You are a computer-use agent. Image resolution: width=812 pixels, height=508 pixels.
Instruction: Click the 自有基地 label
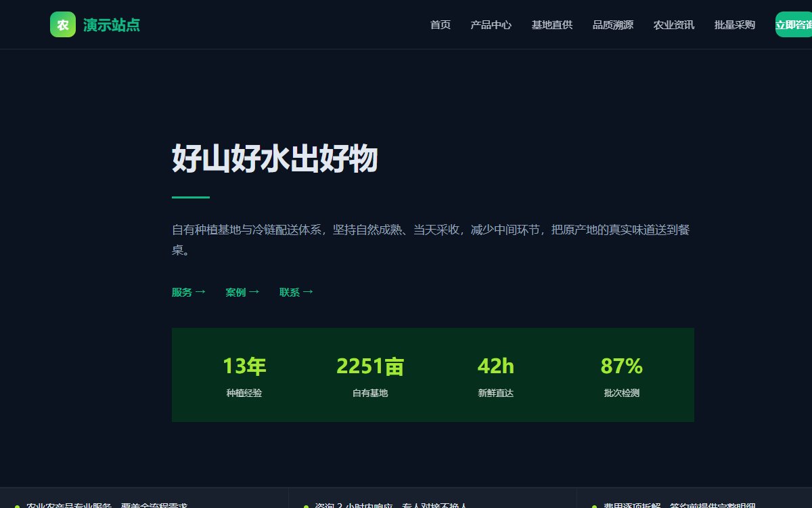point(370,393)
